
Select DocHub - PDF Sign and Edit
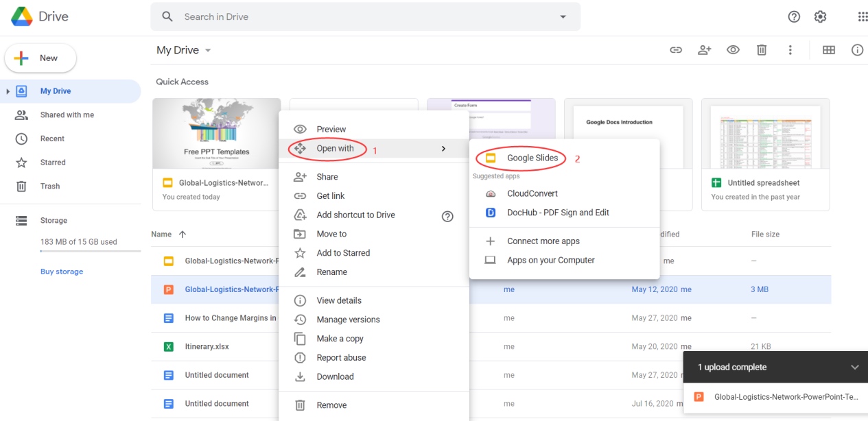[564, 213]
